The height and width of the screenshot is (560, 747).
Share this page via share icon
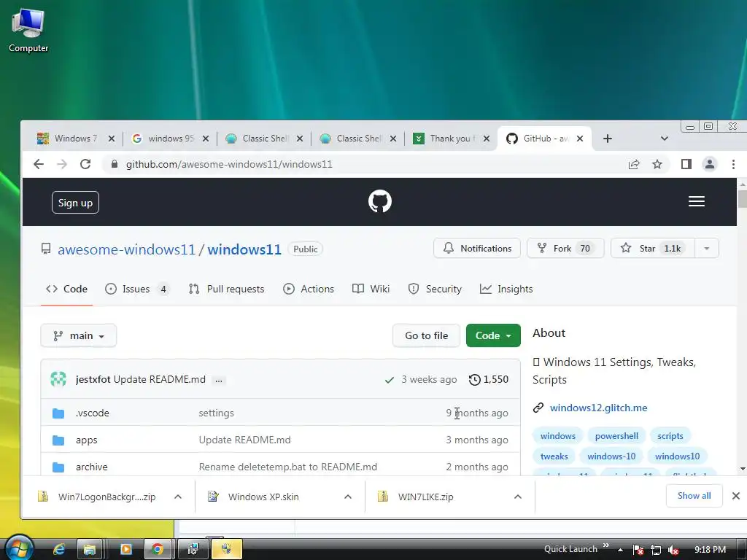pyautogui.click(x=634, y=164)
